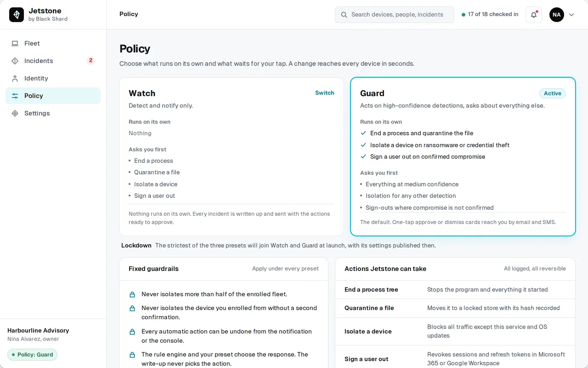Click lock icon beside rule engine guardrail
The height and width of the screenshot is (368, 588).
coord(132,355)
